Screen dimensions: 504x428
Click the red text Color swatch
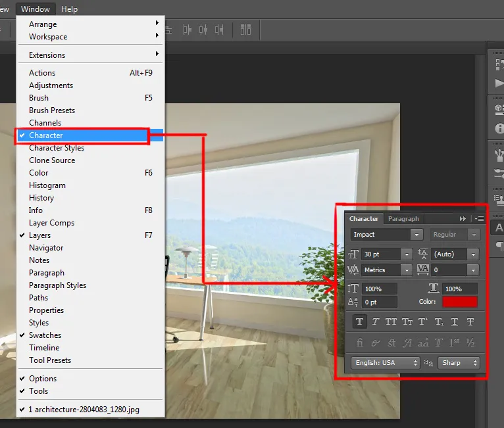tap(460, 302)
